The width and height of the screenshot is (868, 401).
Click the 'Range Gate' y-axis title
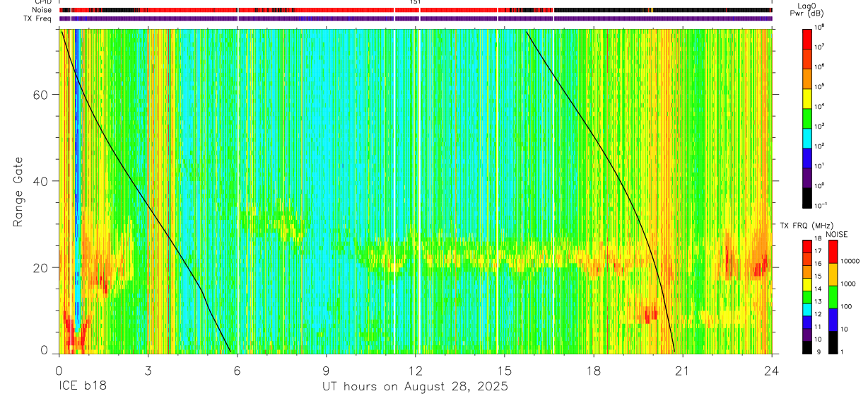(18, 192)
